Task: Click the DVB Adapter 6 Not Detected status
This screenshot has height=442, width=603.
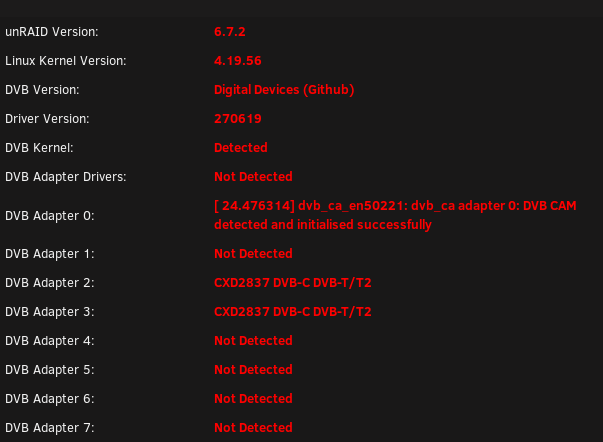Action: 253,399
